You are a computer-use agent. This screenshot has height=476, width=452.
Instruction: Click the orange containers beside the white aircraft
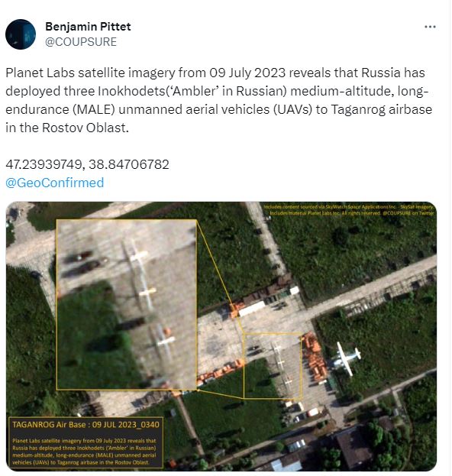point(315,357)
